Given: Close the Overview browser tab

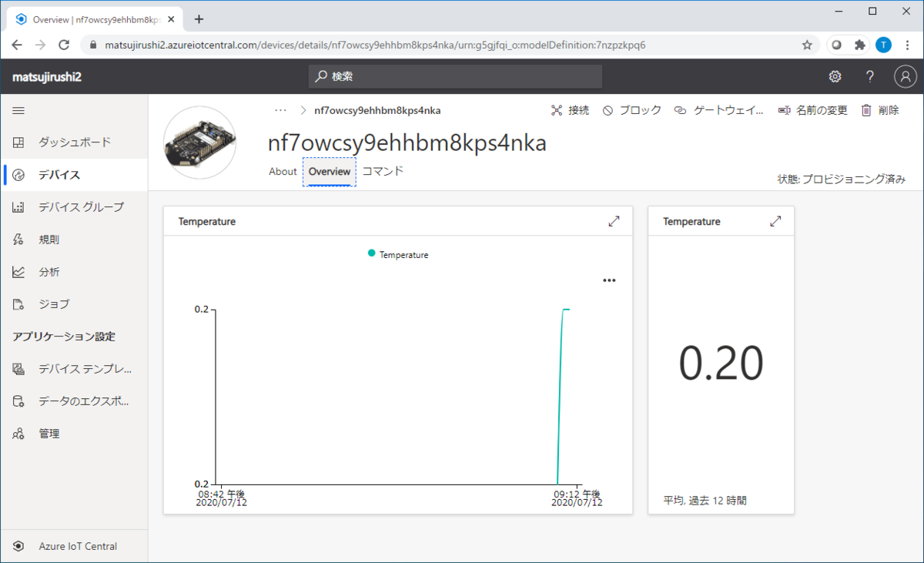Looking at the screenshot, I should click(x=172, y=18).
